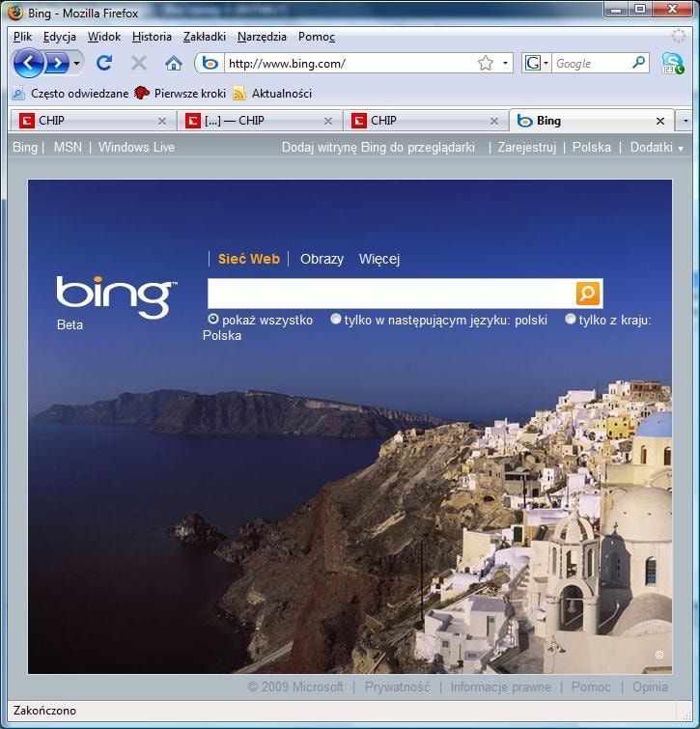Click the image copyright info icon
The height and width of the screenshot is (729, 700).
(659, 655)
